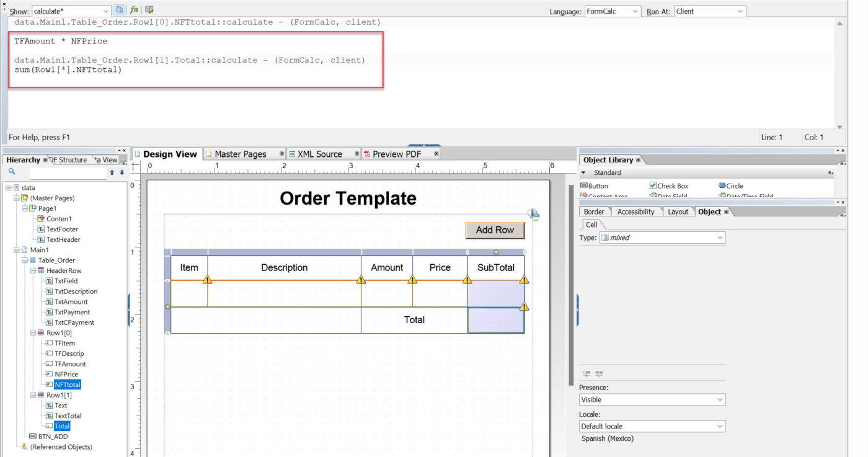Click the check script syntax icon

click(x=149, y=11)
